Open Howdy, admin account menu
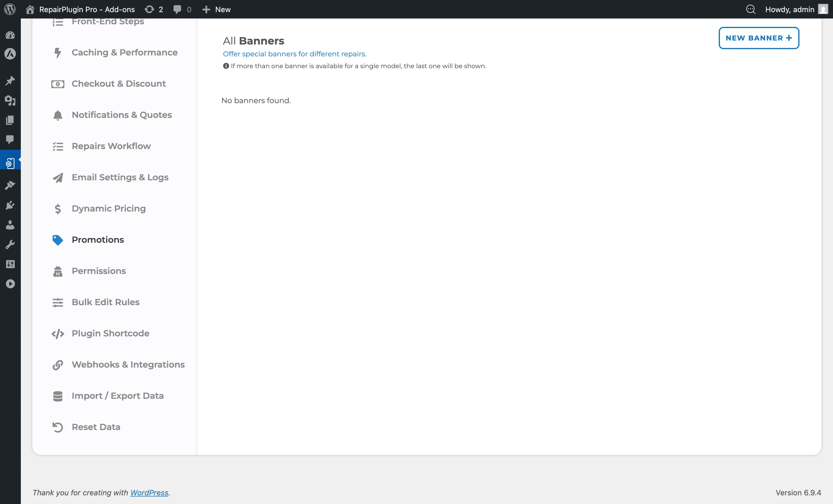The image size is (833, 504). [x=789, y=10]
